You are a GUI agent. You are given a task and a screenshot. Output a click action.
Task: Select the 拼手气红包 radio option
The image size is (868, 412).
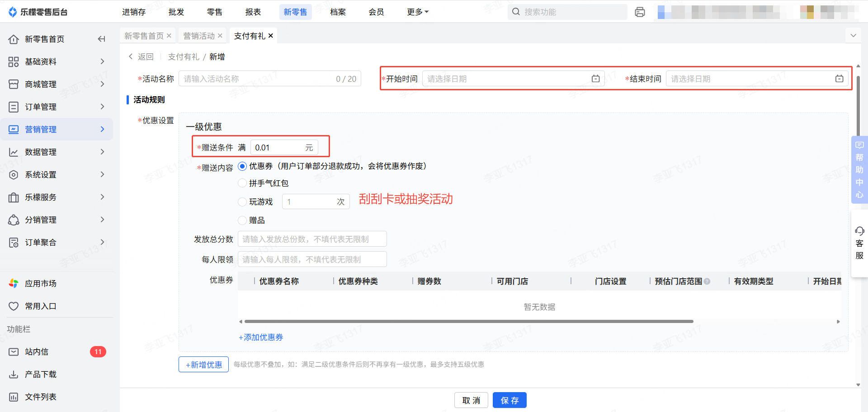click(242, 183)
